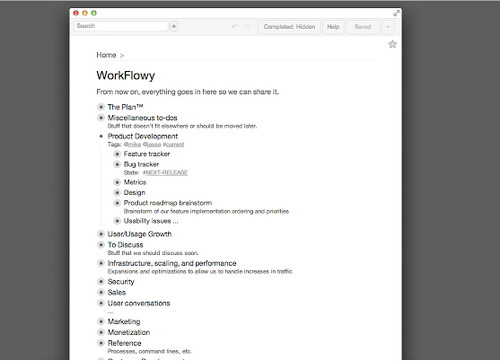Select the Bug tracker item text
Screen dimensions: 500x361
[141, 164]
